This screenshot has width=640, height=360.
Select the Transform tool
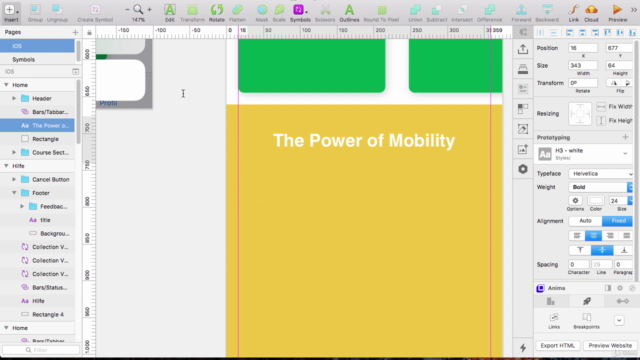192,13
